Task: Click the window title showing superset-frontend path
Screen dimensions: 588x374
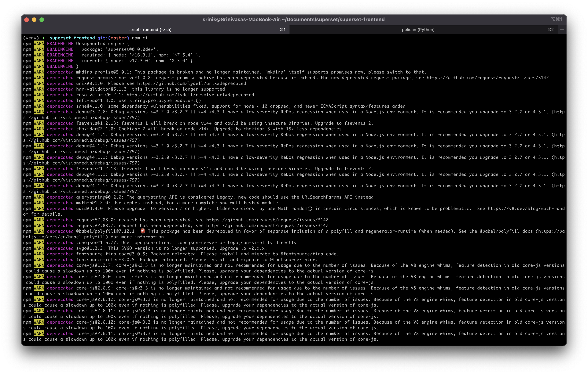Action: [x=293, y=20]
